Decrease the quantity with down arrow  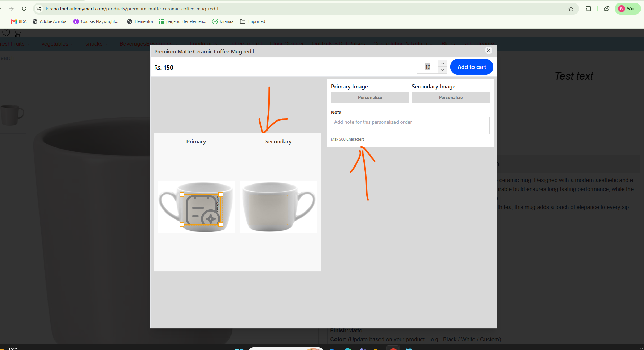443,70
